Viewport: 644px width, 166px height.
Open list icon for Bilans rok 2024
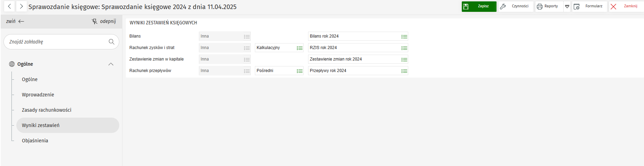(404, 37)
